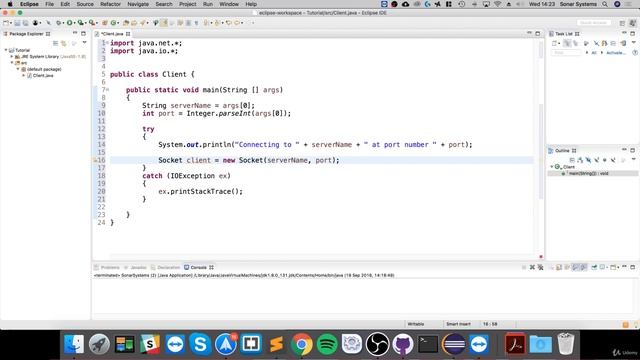
Task: Open the Source menu
Action: tap(85, 4)
